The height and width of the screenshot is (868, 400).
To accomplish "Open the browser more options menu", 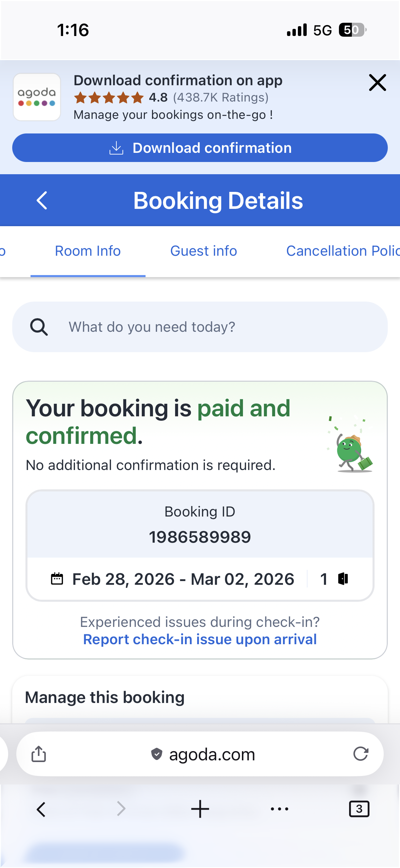I will (x=280, y=809).
